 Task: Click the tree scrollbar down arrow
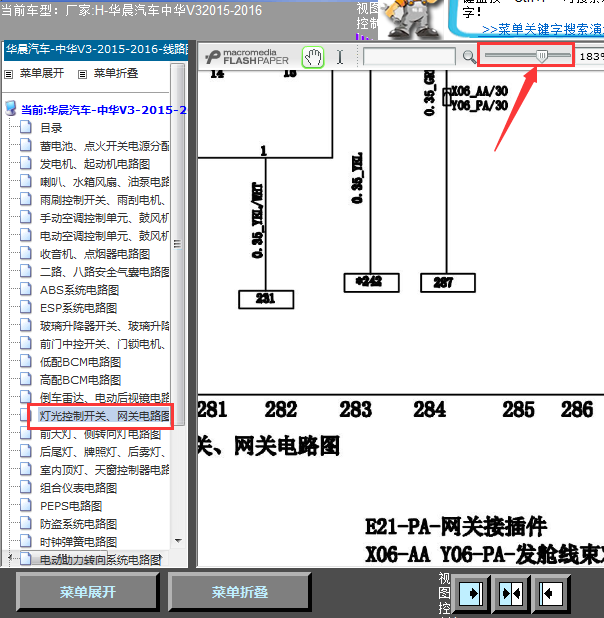coord(178,541)
